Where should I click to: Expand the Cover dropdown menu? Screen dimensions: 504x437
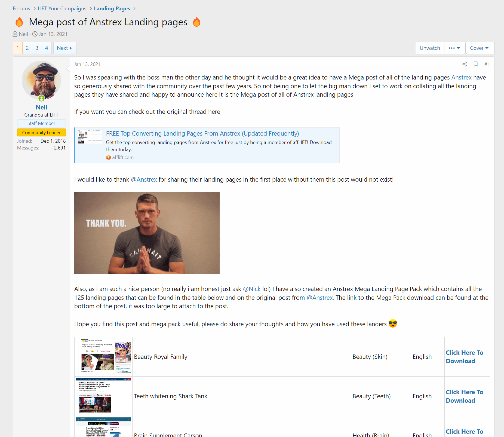point(480,48)
